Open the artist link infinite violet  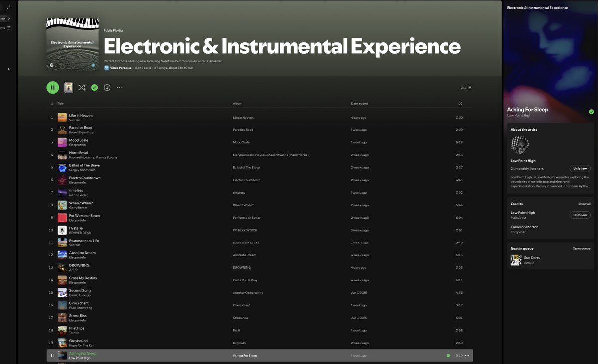click(78, 195)
